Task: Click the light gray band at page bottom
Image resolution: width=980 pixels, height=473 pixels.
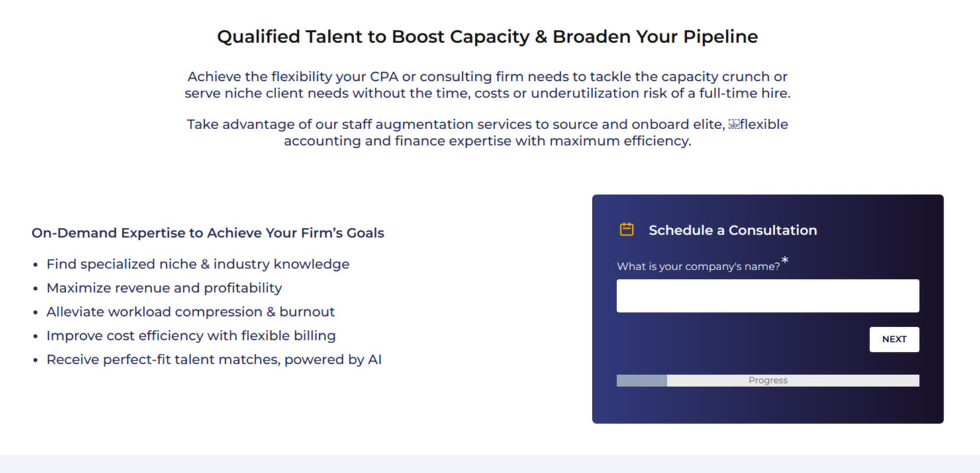Action: tap(490, 464)
